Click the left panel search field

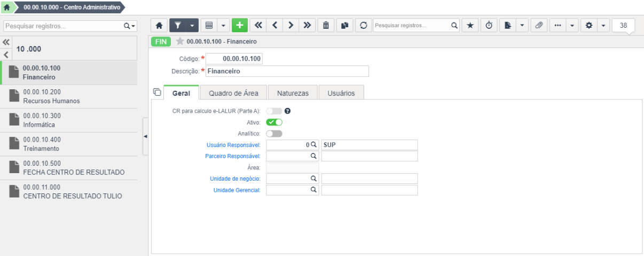coord(61,25)
